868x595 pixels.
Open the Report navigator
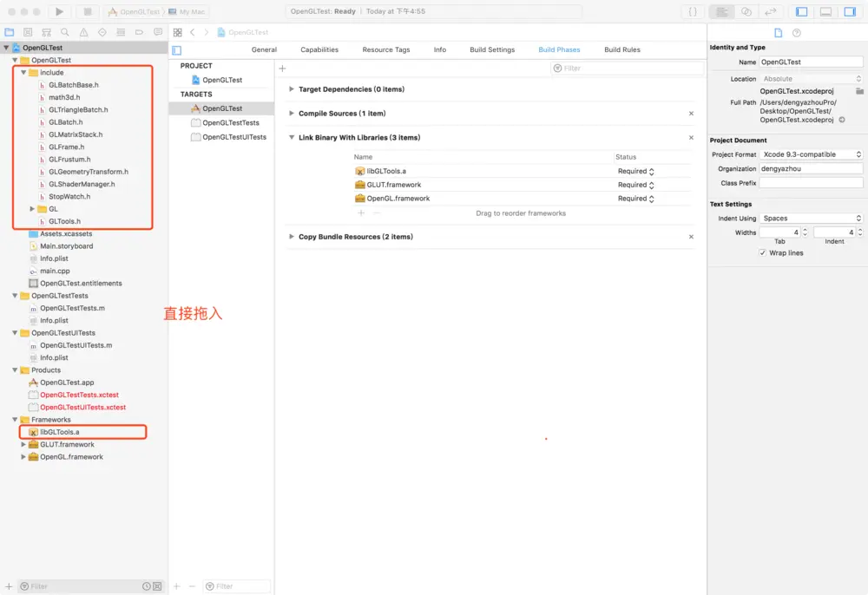click(x=158, y=32)
